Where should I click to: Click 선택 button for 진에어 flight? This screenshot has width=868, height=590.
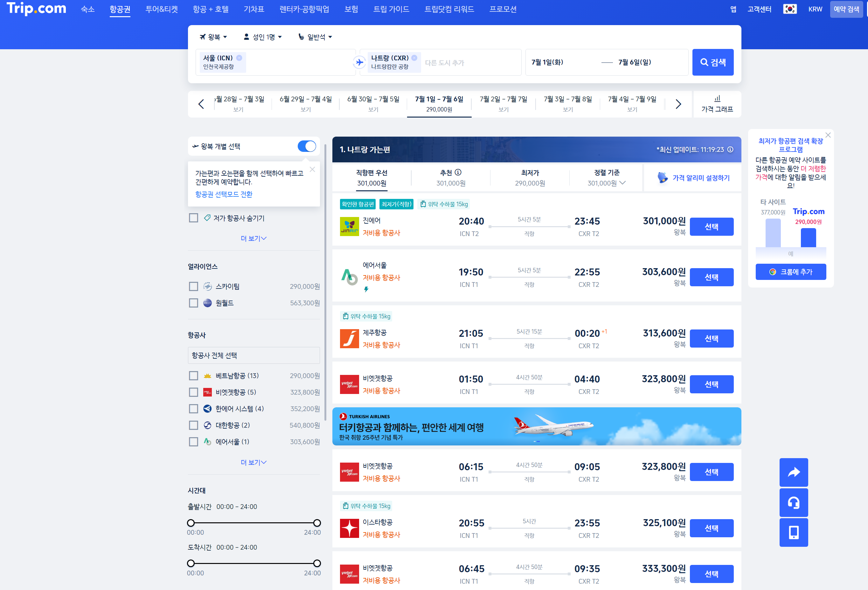coord(711,227)
